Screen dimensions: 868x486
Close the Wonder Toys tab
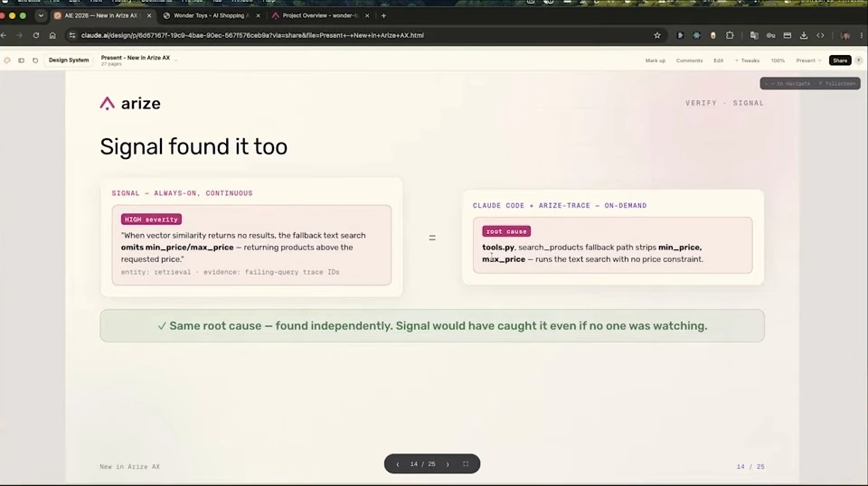[258, 15]
